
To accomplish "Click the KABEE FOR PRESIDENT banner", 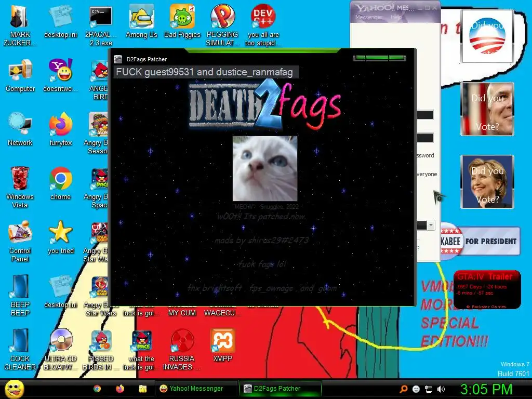I will pos(480,241).
